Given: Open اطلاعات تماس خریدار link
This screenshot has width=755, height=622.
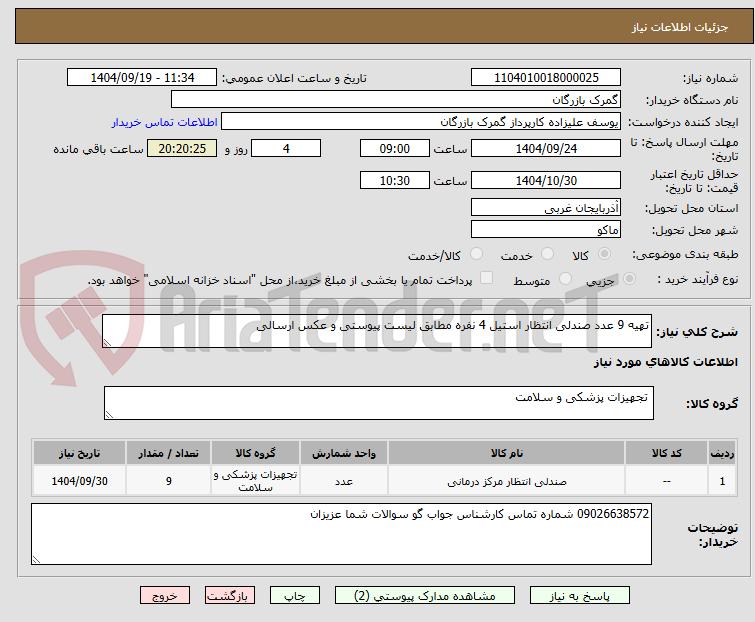Looking at the screenshot, I should [165, 122].
